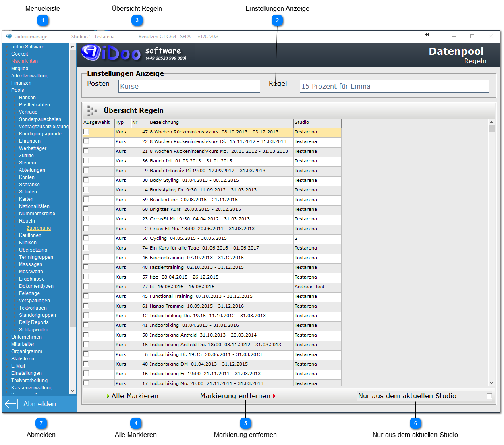Collapse the Pools menu section
504x445 pixels.
click(x=18, y=90)
